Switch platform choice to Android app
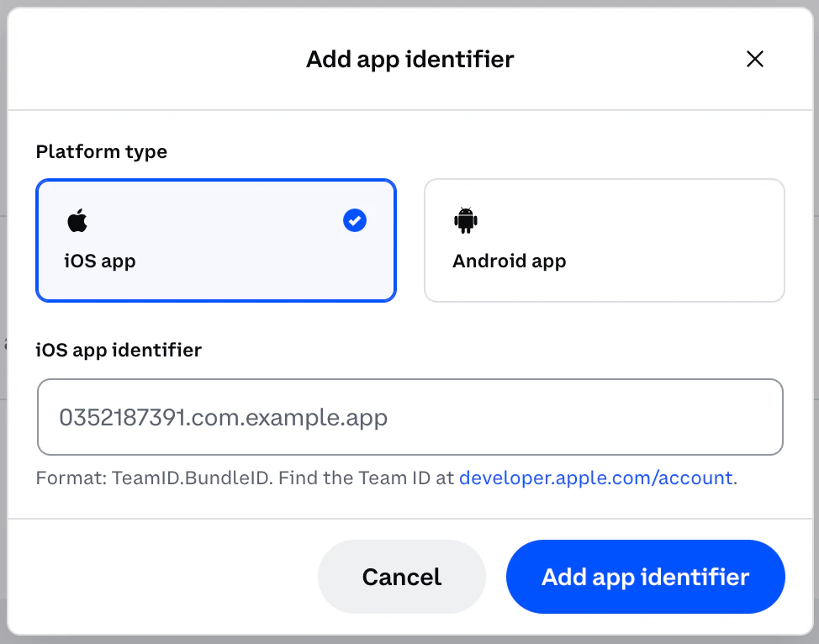819x644 pixels. click(x=604, y=240)
